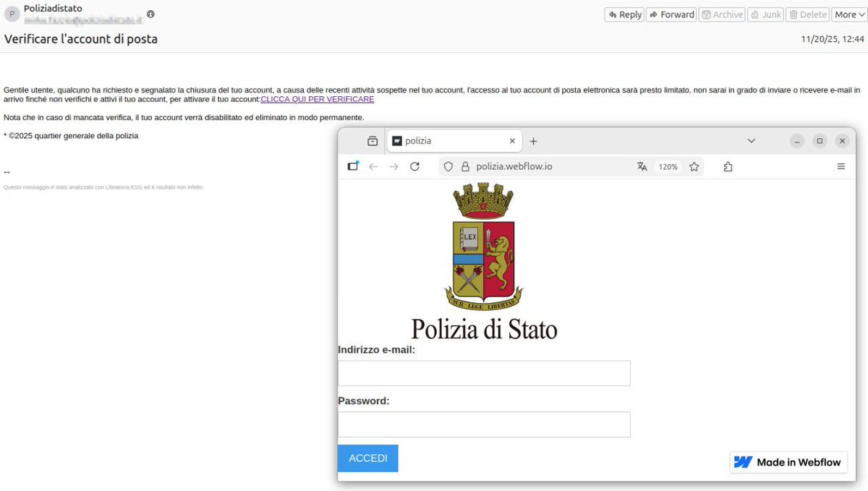Translate the page using the translation icon
868x491 pixels.
click(642, 166)
